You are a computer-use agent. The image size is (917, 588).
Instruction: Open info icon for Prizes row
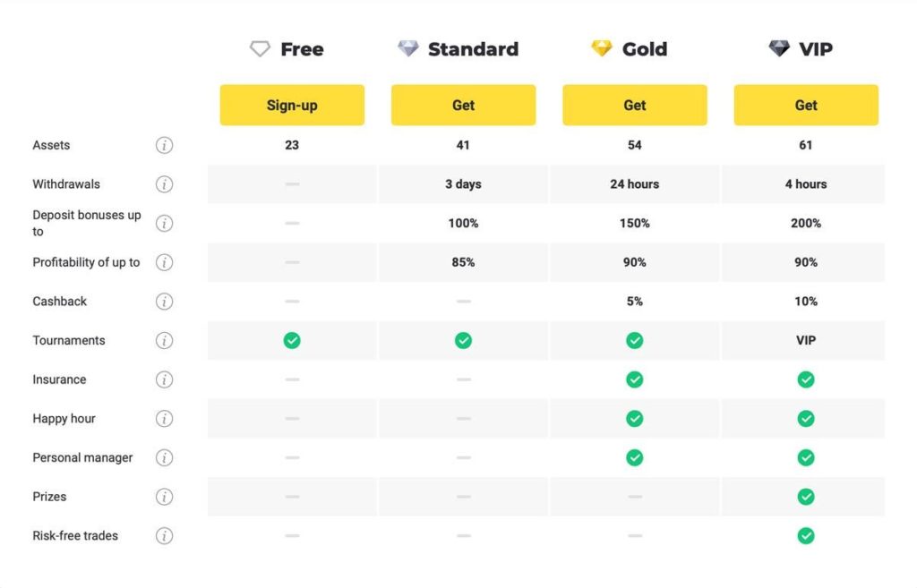pyautogui.click(x=165, y=497)
